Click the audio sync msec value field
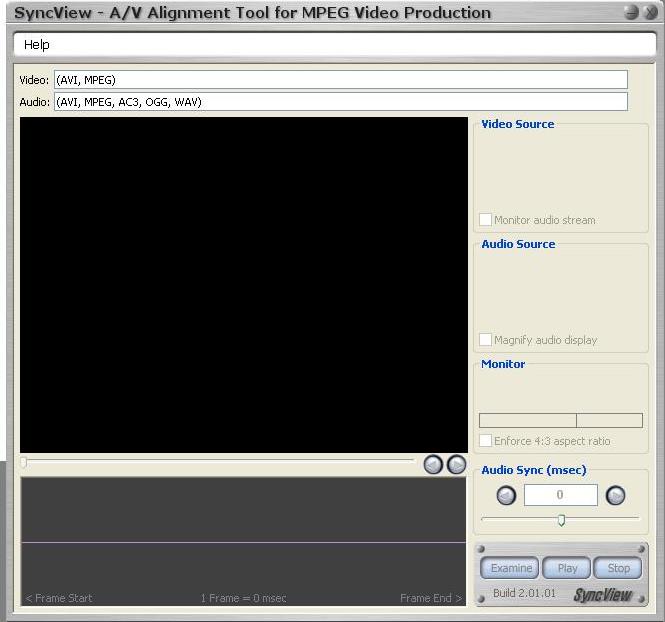The width and height of the screenshot is (665, 622). (x=561, y=495)
